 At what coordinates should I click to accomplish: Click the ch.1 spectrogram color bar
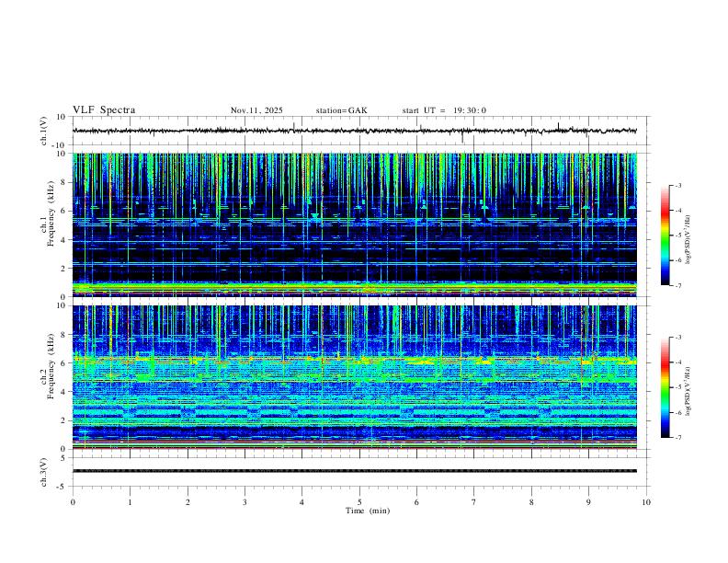(x=665, y=236)
